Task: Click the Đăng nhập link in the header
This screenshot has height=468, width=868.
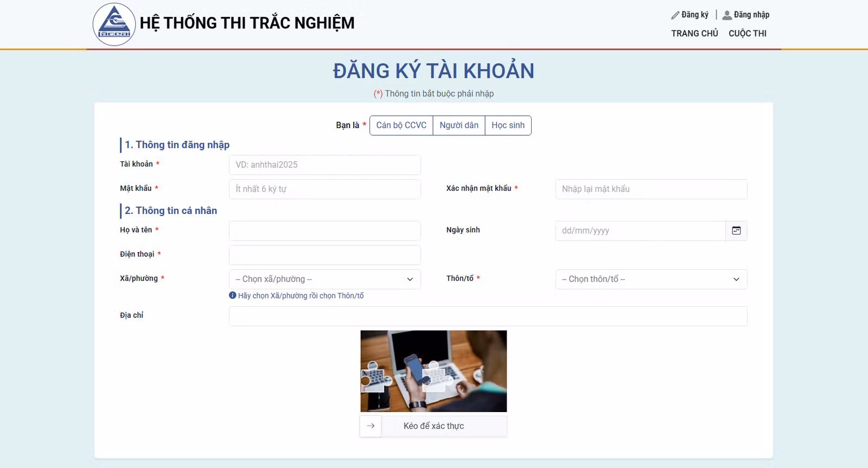Action: click(751, 15)
